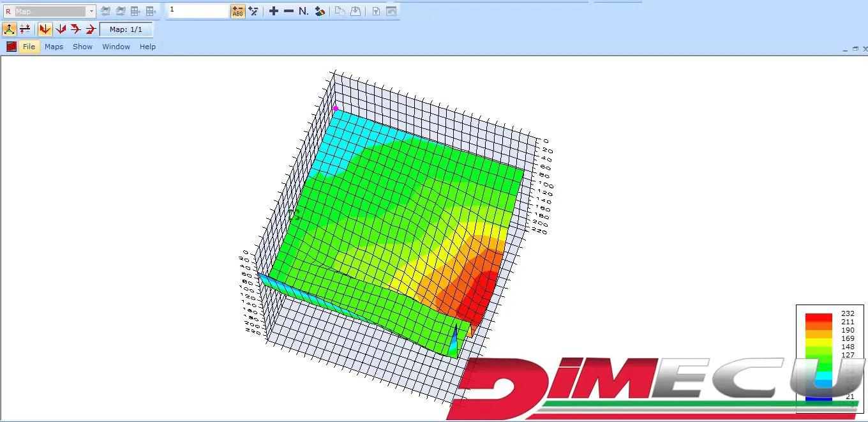Click the value input field showing 1
Screen dimensions: 868x422
197,11
